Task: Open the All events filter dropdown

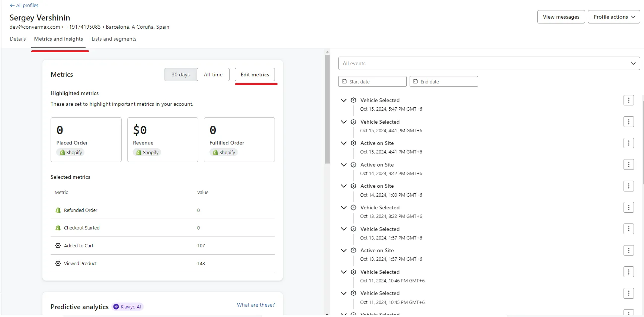Action: [489, 63]
